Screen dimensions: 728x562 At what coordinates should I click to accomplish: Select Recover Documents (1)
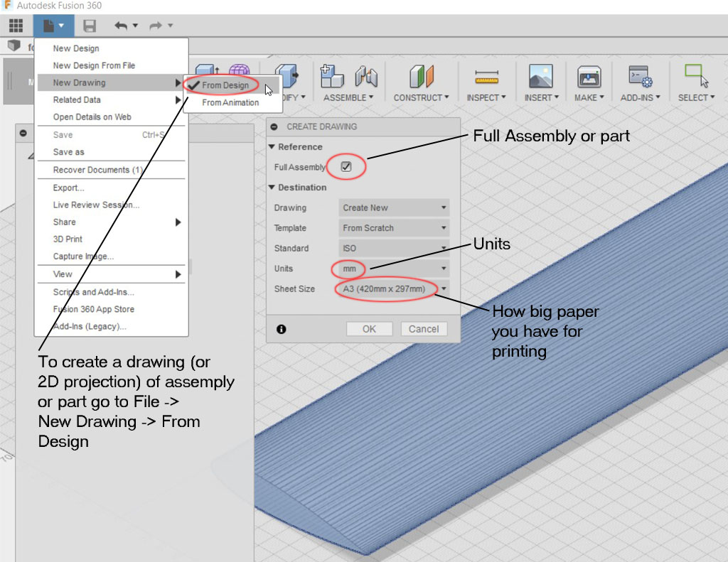112,170
